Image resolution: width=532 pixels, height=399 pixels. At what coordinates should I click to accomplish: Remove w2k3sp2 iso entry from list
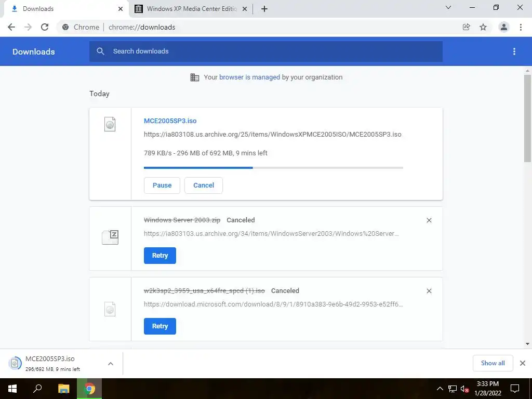pos(429,291)
